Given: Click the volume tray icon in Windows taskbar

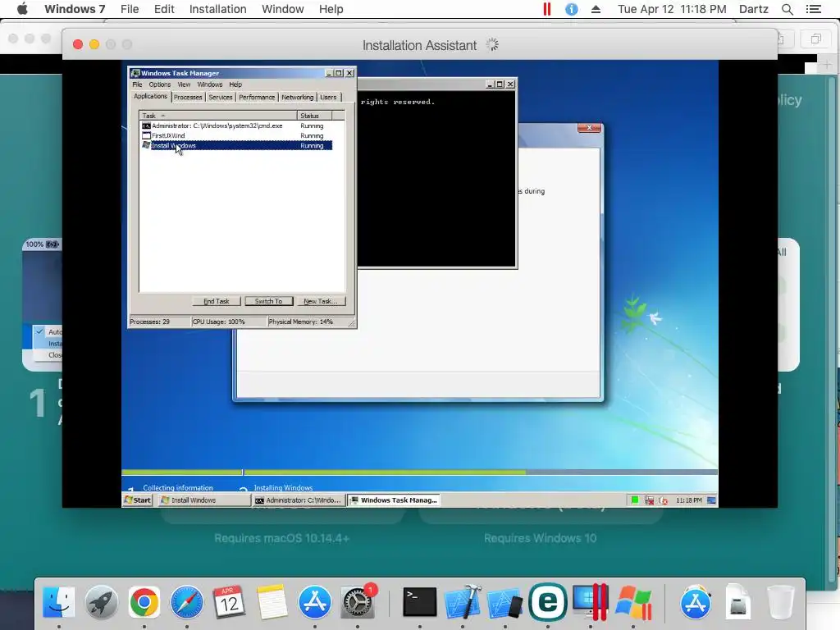Looking at the screenshot, I should tap(663, 500).
